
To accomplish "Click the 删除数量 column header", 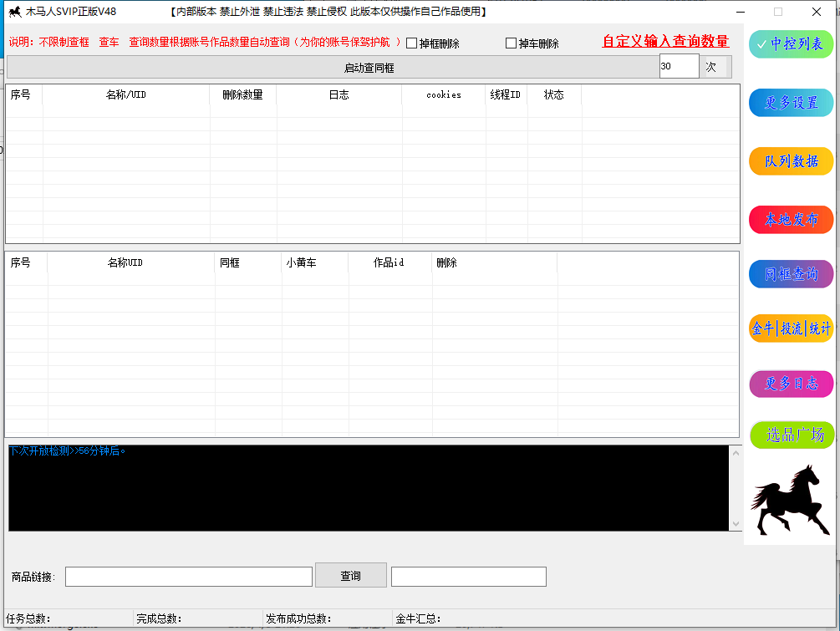I will pyautogui.click(x=242, y=94).
